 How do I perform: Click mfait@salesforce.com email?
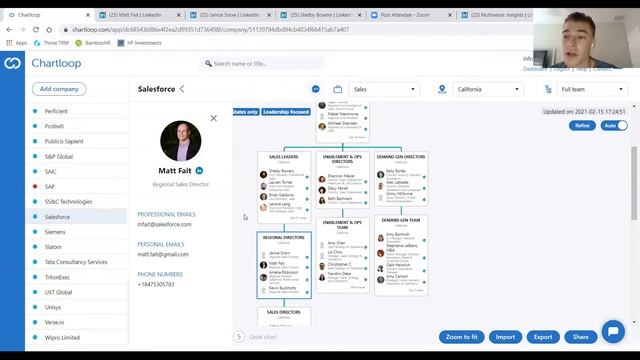(x=164, y=224)
